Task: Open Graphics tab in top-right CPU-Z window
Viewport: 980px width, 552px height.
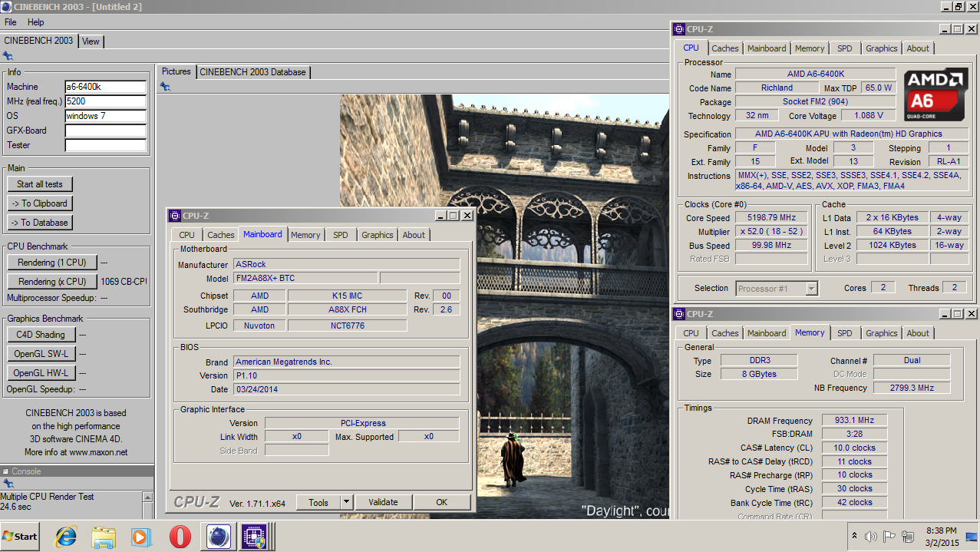Action: coord(882,48)
